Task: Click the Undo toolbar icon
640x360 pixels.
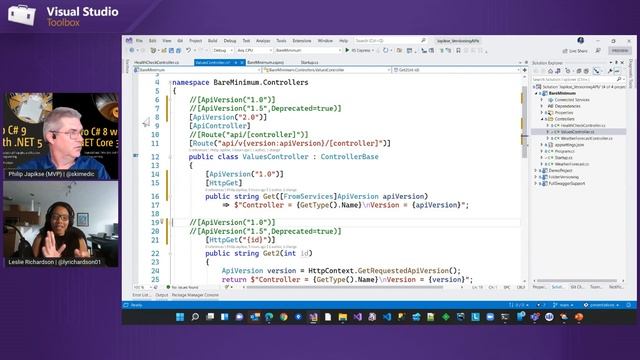Action: (188, 50)
